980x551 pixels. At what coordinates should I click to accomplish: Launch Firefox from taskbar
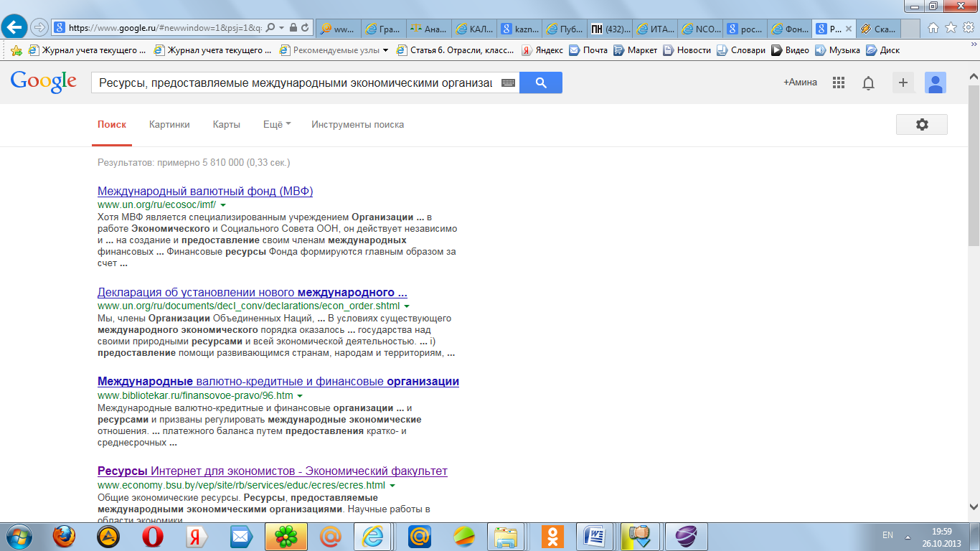coord(65,536)
